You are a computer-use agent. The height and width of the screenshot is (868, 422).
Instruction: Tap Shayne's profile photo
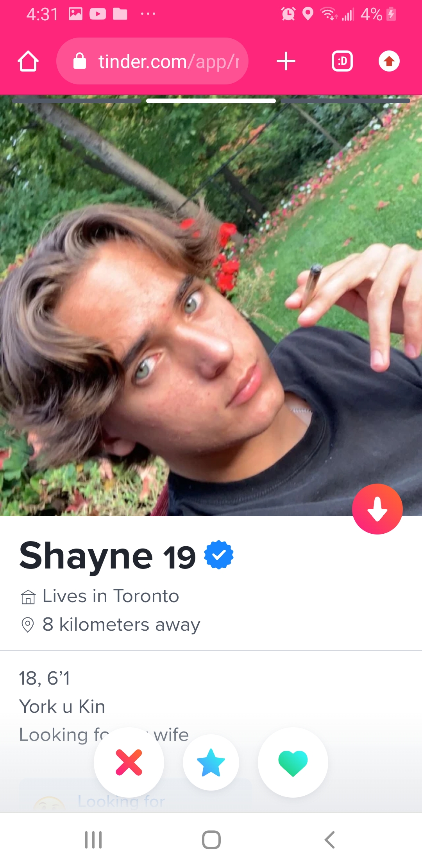[x=211, y=306]
